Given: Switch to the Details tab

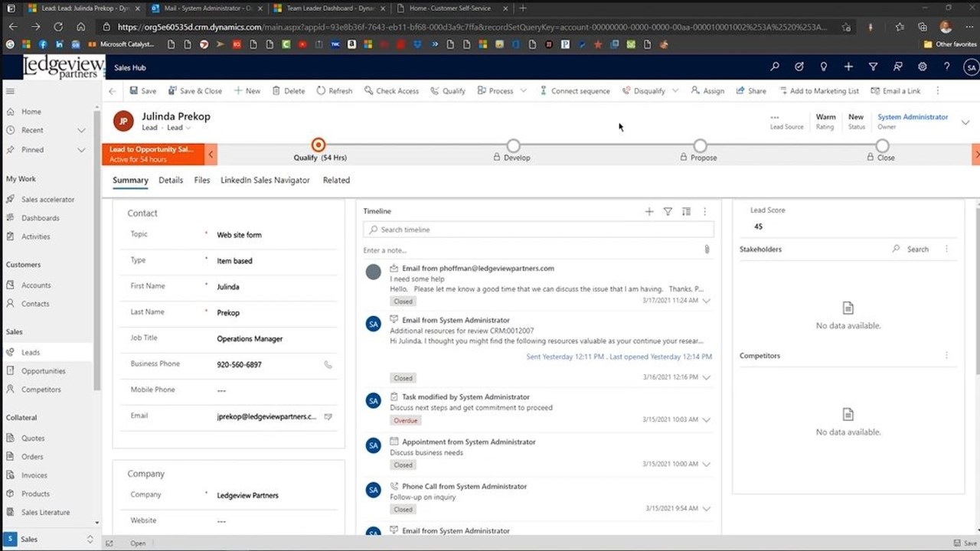Looking at the screenshot, I should click(x=171, y=181).
